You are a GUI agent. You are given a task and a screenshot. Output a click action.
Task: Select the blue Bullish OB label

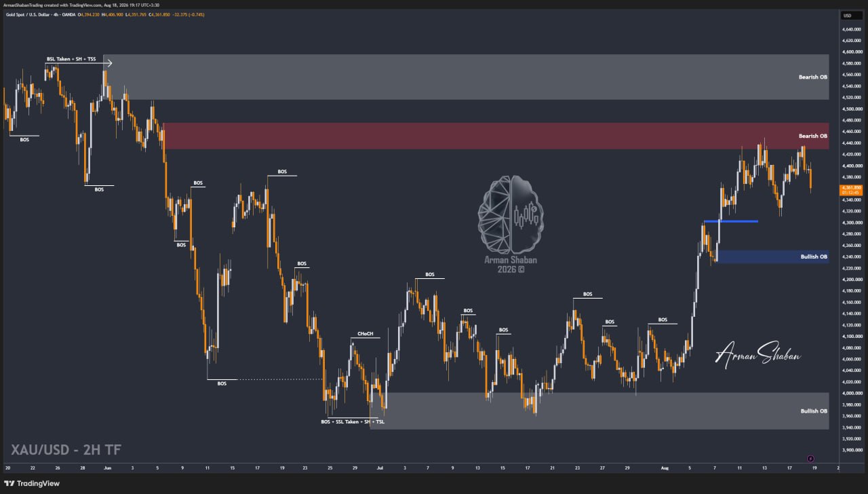tap(814, 256)
